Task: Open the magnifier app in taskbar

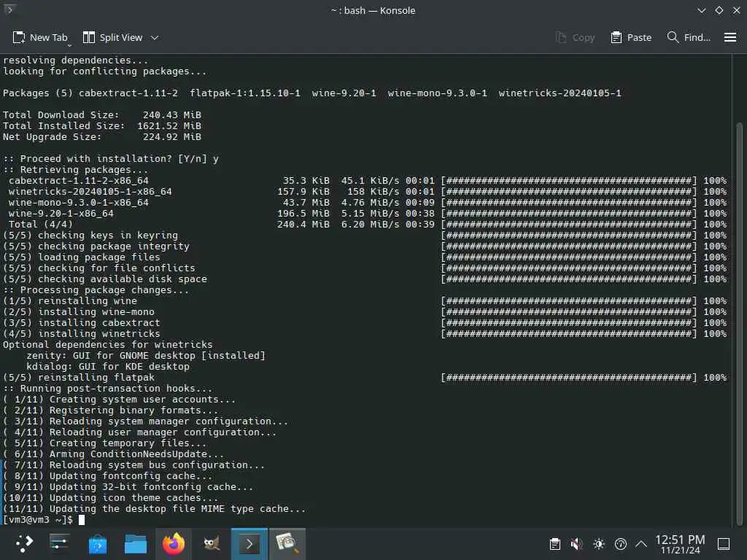Action: click(287, 543)
